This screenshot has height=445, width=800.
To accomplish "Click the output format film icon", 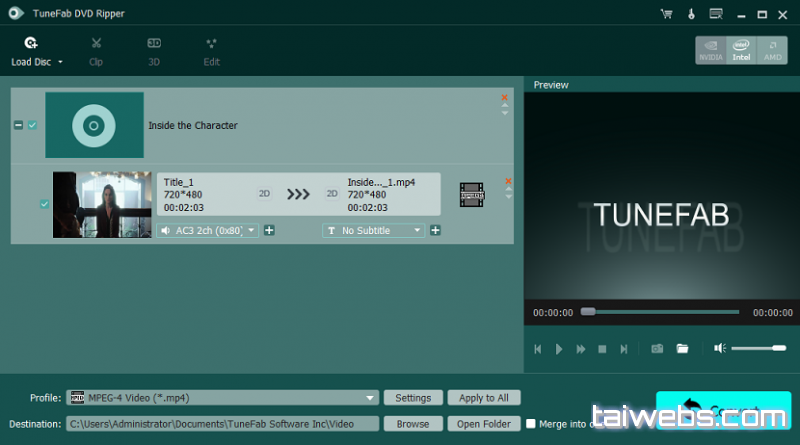I will coord(472,194).
